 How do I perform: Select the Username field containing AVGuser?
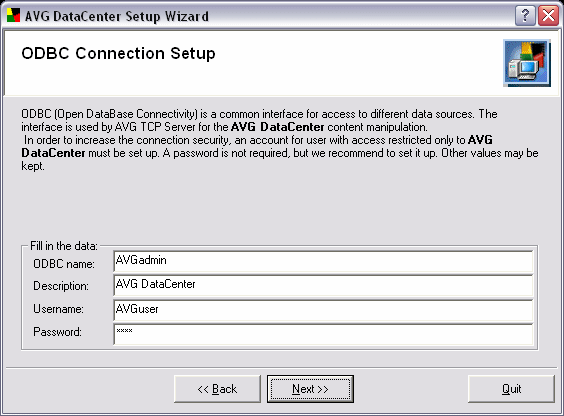click(x=323, y=310)
